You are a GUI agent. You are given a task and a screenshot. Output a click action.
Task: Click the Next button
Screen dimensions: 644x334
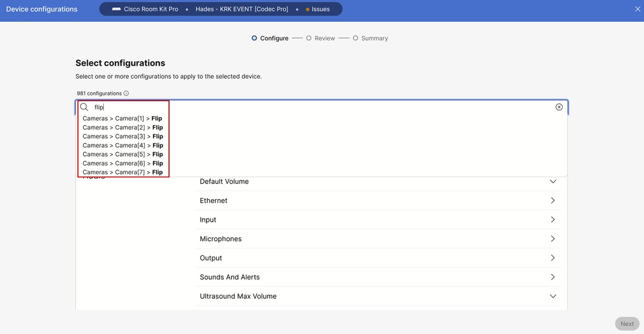(627, 324)
